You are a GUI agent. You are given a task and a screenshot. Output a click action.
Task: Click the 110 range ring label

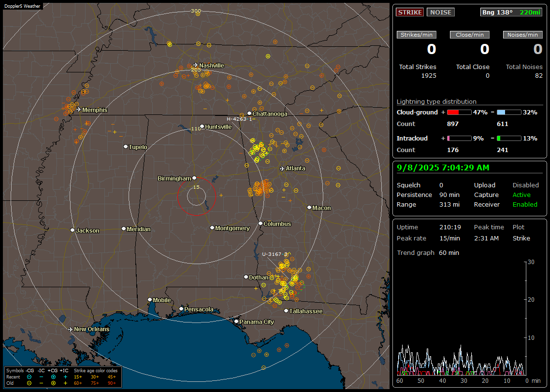pyautogui.click(x=196, y=128)
